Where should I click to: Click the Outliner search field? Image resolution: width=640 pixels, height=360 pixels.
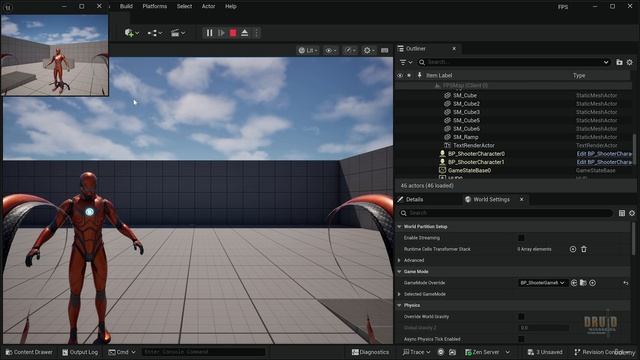(x=513, y=62)
